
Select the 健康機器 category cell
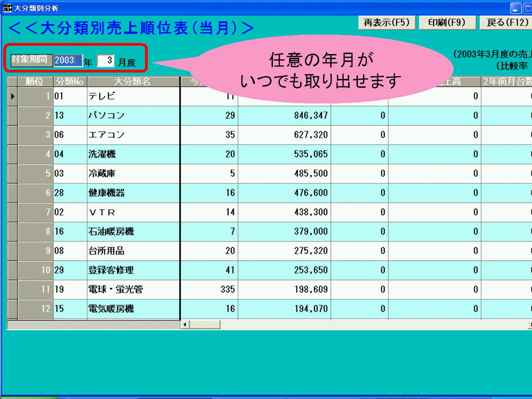click(x=133, y=193)
